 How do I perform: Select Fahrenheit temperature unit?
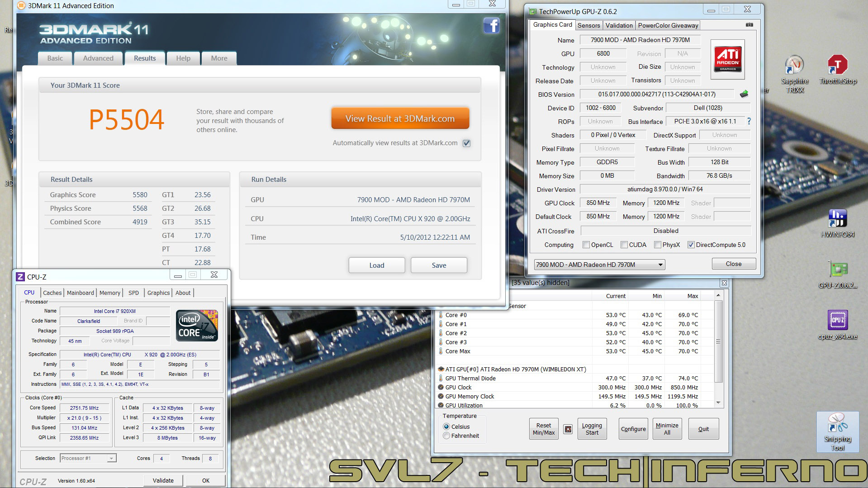[446, 436]
